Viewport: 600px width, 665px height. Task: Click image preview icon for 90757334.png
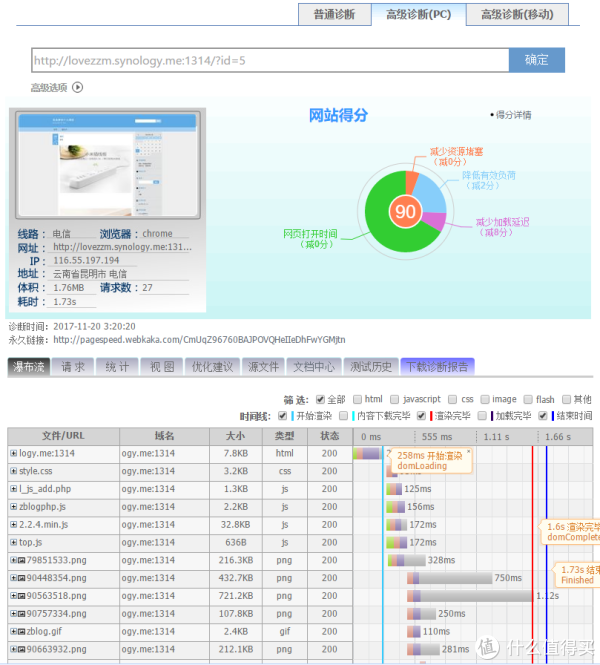tap(22, 614)
